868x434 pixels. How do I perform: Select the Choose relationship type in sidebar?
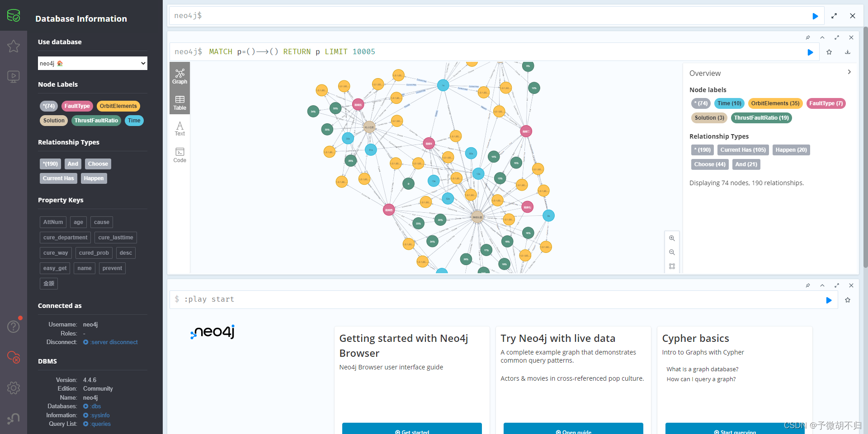(98, 164)
